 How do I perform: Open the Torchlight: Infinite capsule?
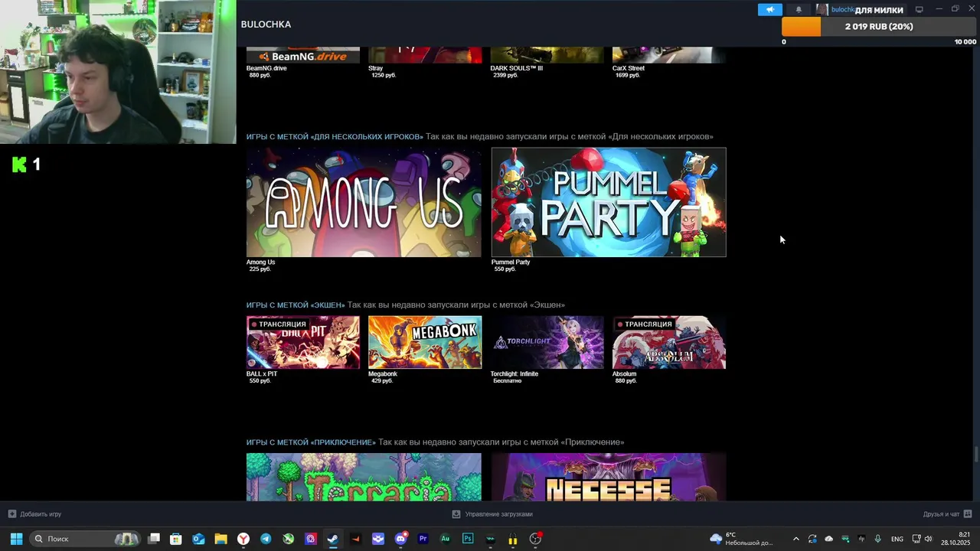click(x=547, y=343)
